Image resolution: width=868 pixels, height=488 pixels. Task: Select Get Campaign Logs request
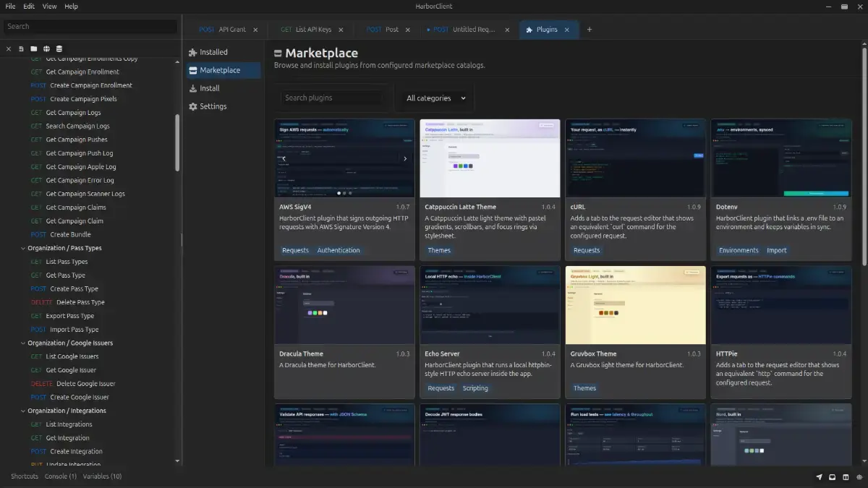coord(73,113)
